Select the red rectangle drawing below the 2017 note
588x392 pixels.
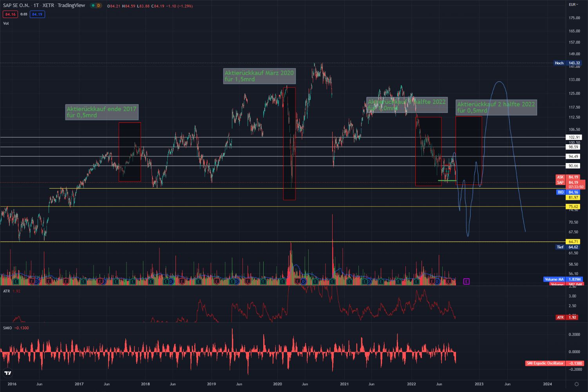(x=130, y=152)
